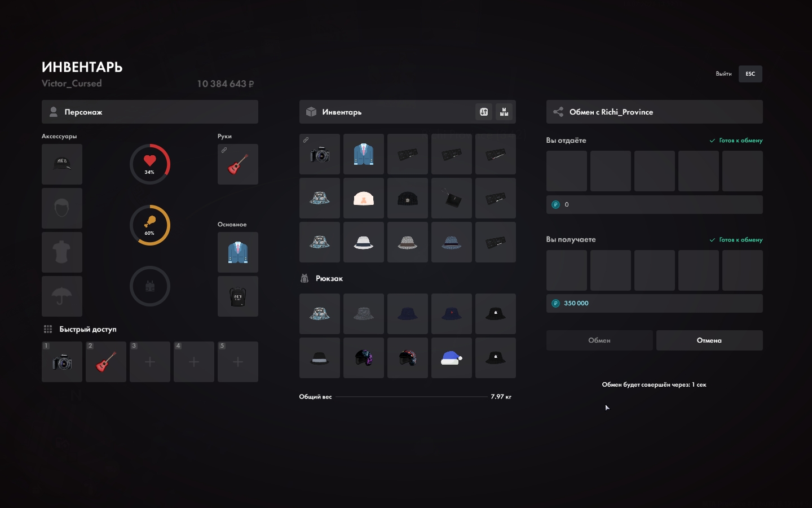Select the purple-patterned motorcycle helmet
This screenshot has height=508, width=812.
[364, 358]
